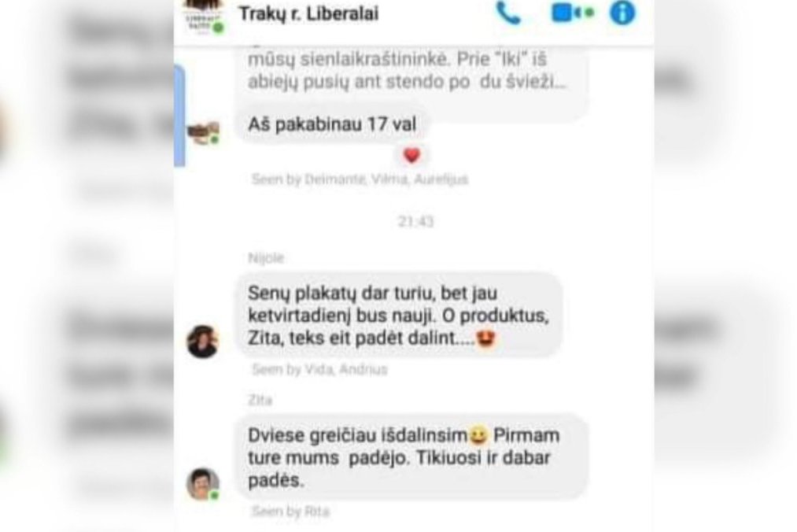The width and height of the screenshot is (797, 532).
Task: Select Nijole's message about "Senų plakatų"
Action: tap(398, 316)
